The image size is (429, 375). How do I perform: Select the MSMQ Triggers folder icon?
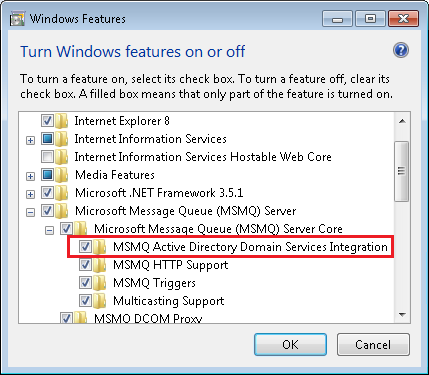pos(100,283)
